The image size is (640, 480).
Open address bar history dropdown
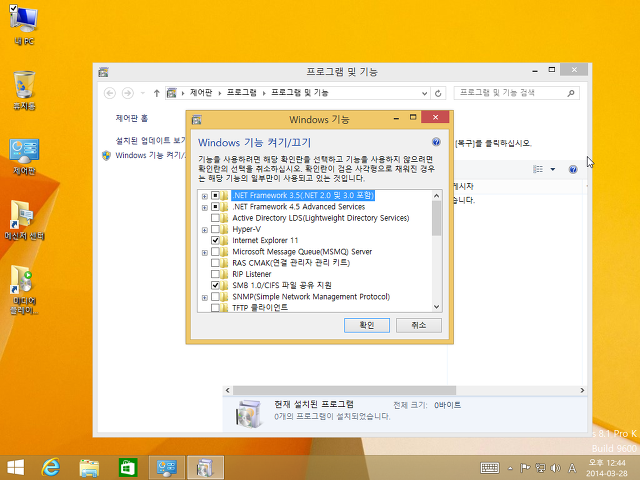(x=424, y=93)
